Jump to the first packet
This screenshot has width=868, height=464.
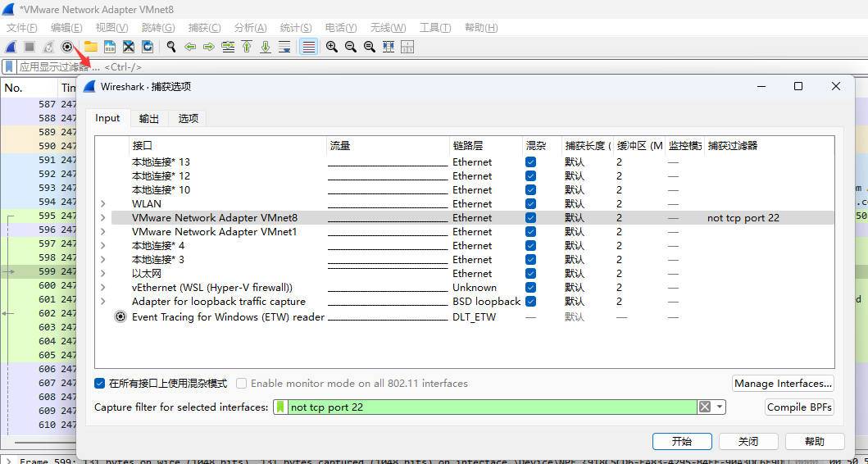point(247,47)
